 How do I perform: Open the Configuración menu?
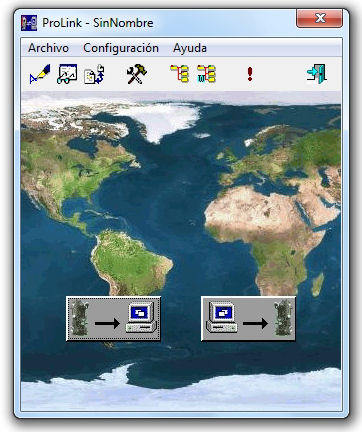pyautogui.click(x=121, y=48)
